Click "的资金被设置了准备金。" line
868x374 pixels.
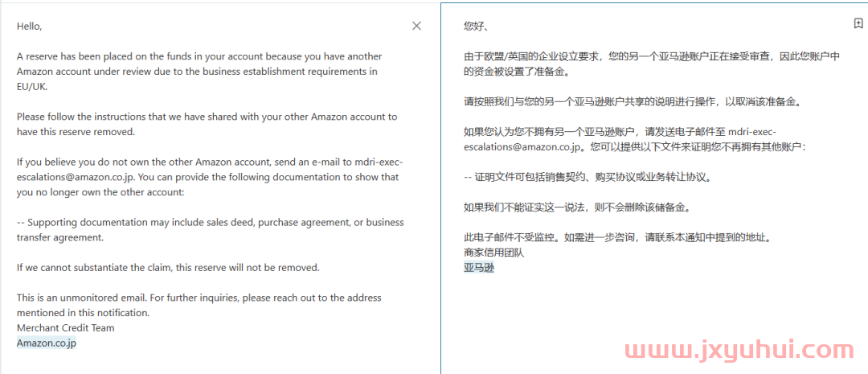pyautogui.click(x=517, y=72)
